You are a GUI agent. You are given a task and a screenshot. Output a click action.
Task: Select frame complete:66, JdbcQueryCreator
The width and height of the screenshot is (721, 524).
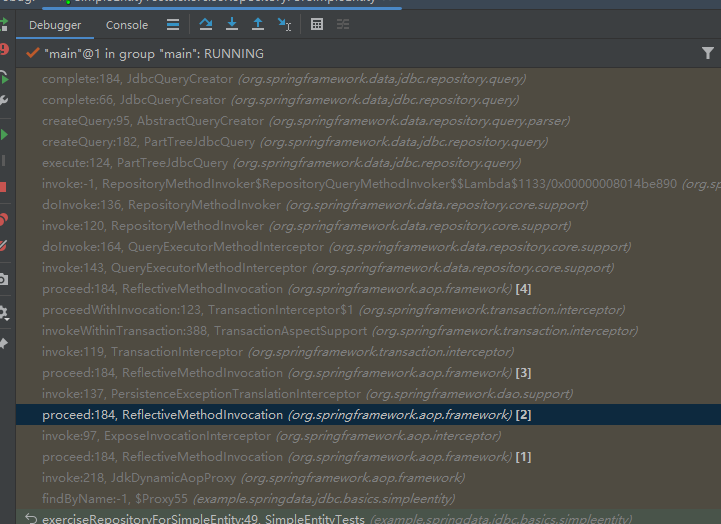(368, 100)
